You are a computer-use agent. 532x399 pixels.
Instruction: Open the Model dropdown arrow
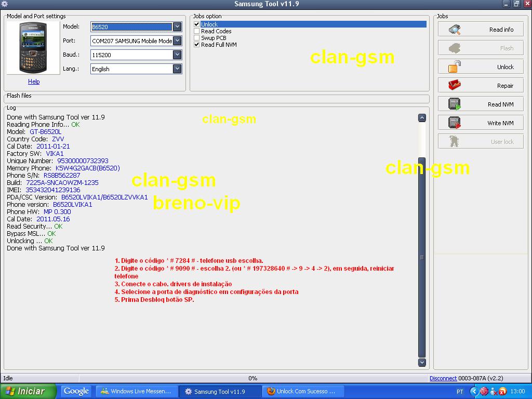177,26
